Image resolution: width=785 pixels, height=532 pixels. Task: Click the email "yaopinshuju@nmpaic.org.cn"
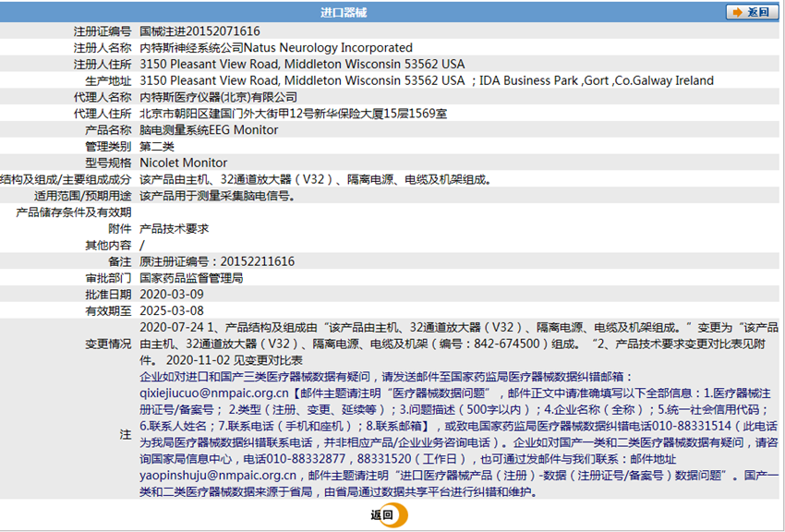point(218,476)
